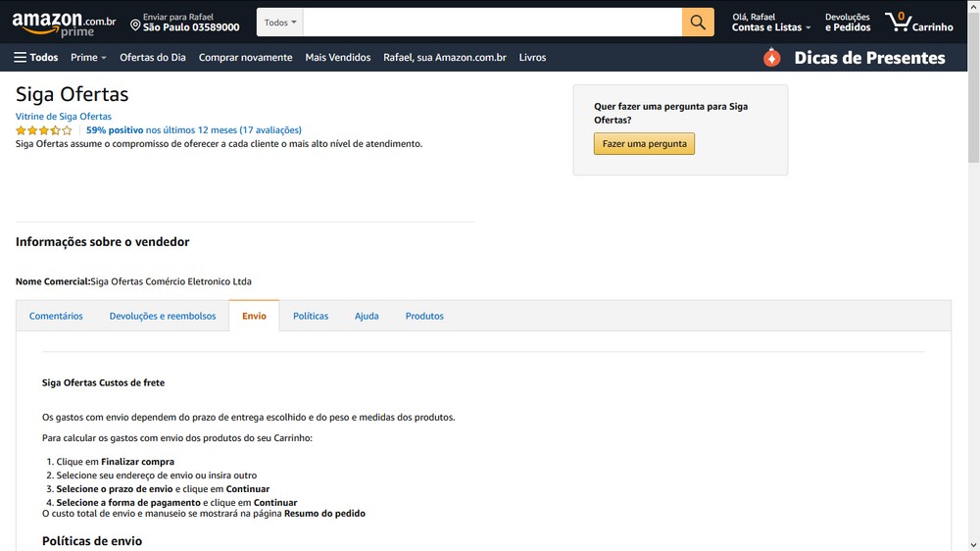Viewport: 980px width, 551px height.
Task: Open the Devoluções e reembolsos tab
Action: click(x=163, y=317)
